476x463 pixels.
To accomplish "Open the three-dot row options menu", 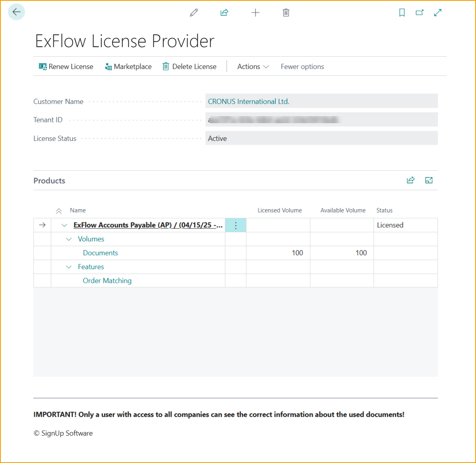I will pyautogui.click(x=236, y=225).
